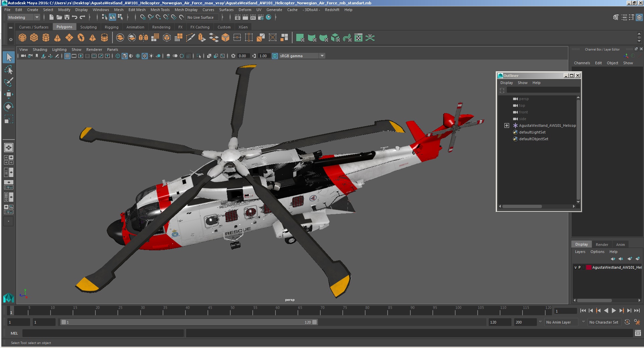Step to the next key button

pyautogui.click(x=622, y=311)
